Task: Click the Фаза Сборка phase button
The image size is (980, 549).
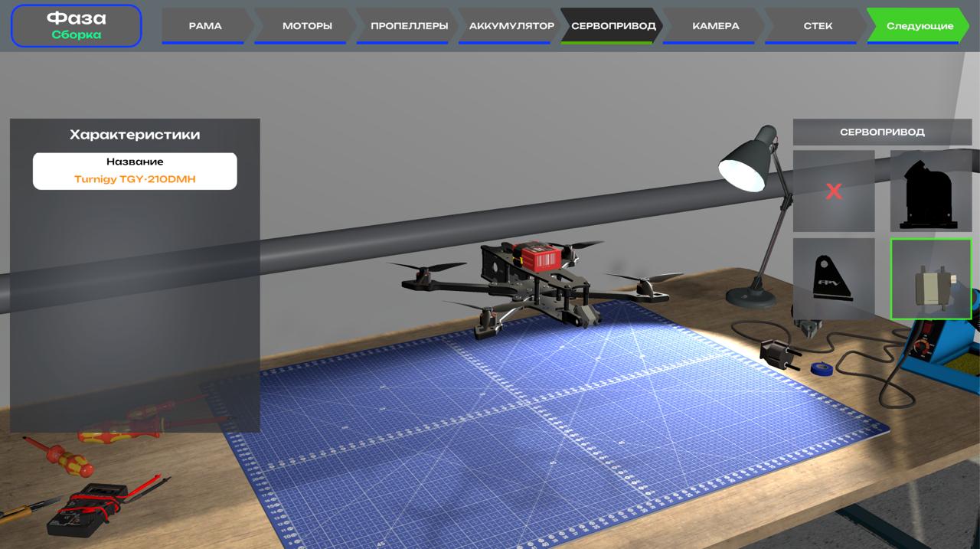Action: coord(76,26)
